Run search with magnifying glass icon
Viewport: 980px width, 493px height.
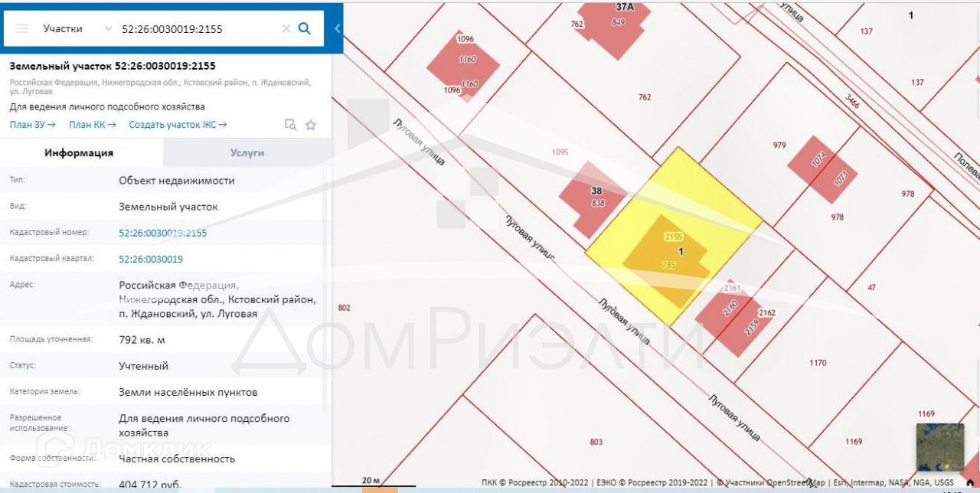pos(304,28)
